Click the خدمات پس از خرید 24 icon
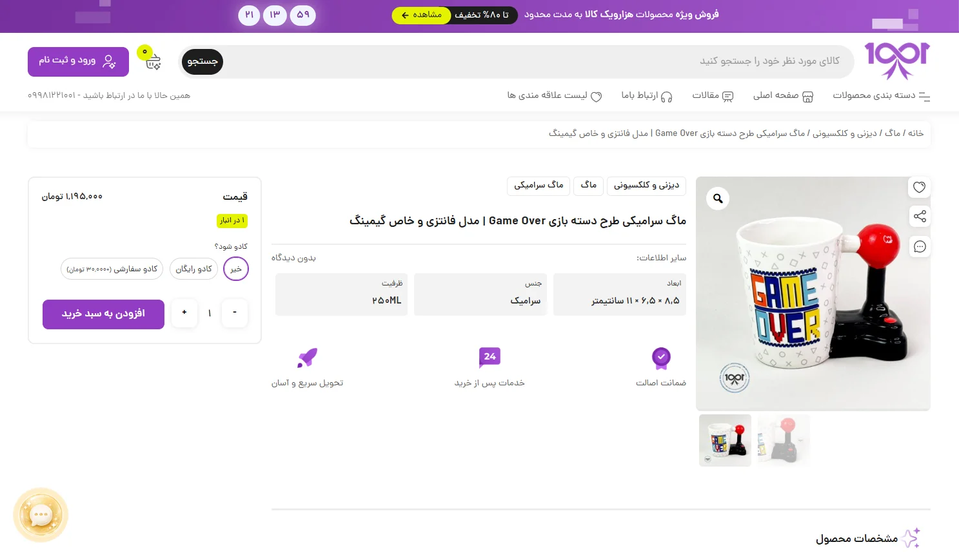Viewport: 959px width, 560px height. coord(489,357)
